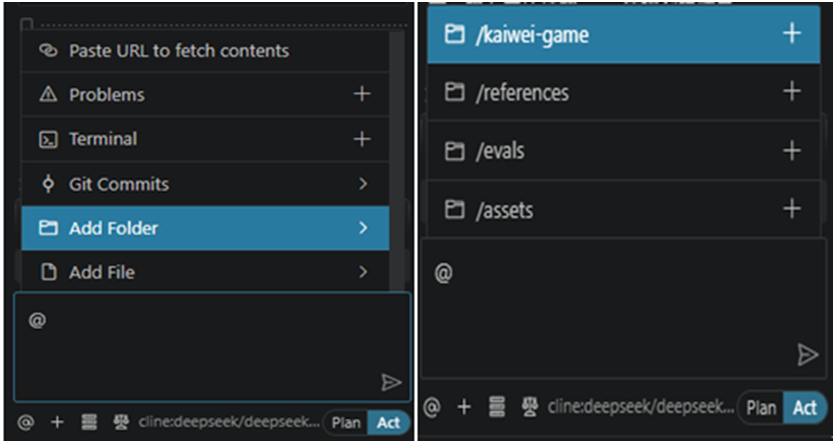
Task: Click send arrow in right panel chat box
Action: point(807,355)
